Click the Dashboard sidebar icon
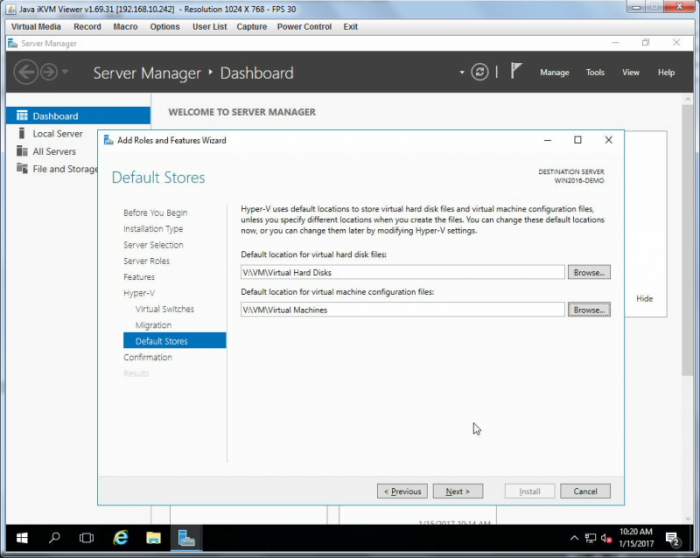 click(22, 116)
